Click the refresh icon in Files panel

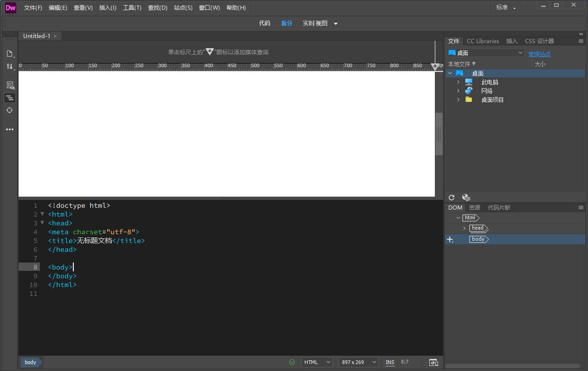click(x=452, y=198)
